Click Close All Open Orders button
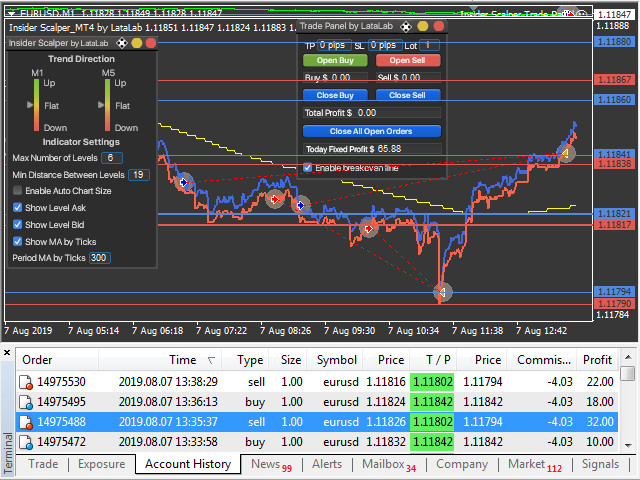This screenshot has height=480, width=640. pos(371,131)
